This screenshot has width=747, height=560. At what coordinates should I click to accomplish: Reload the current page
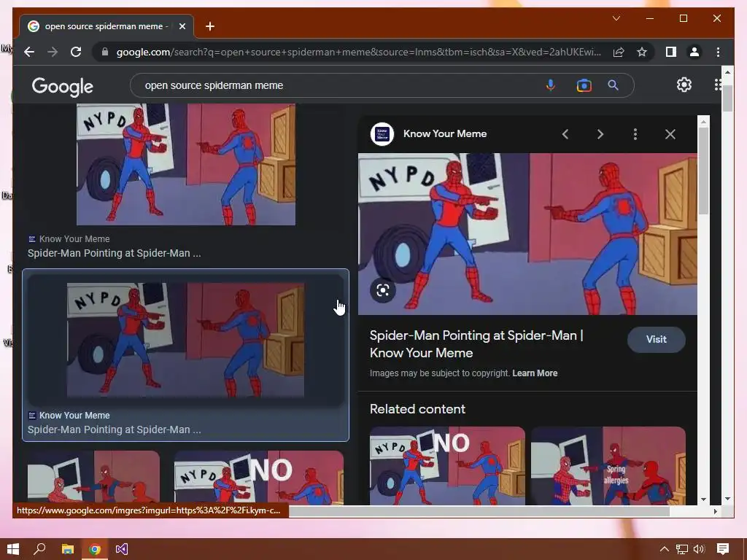click(76, 52)
